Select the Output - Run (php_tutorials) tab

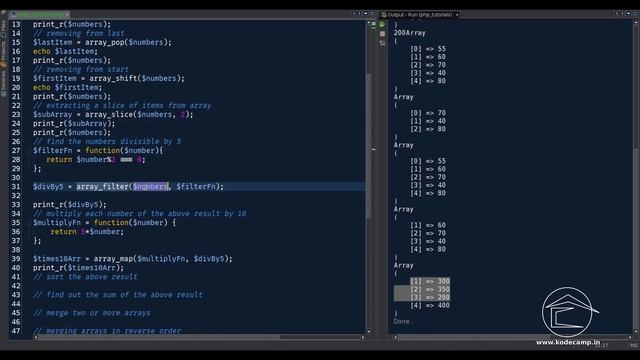420,15
